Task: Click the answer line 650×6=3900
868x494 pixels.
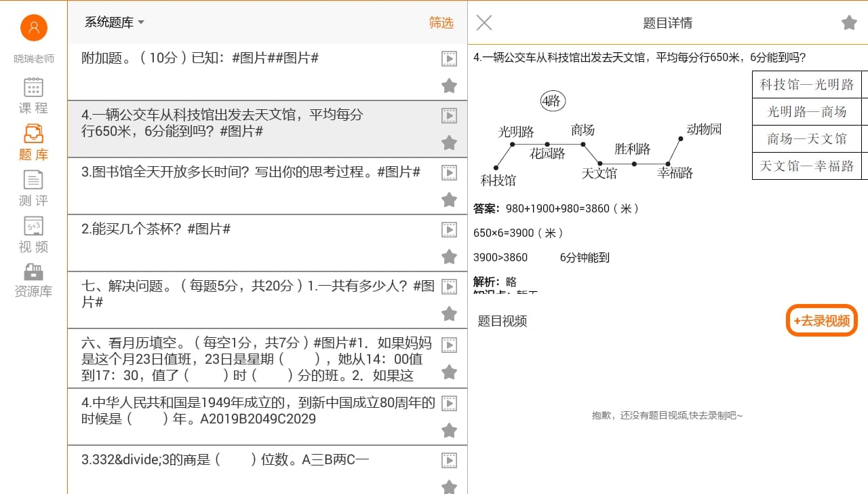Action: point(519,233)
